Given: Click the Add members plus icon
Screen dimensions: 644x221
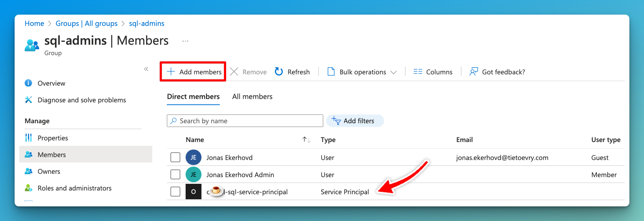Looking at the screenshot, I should 171,72.
